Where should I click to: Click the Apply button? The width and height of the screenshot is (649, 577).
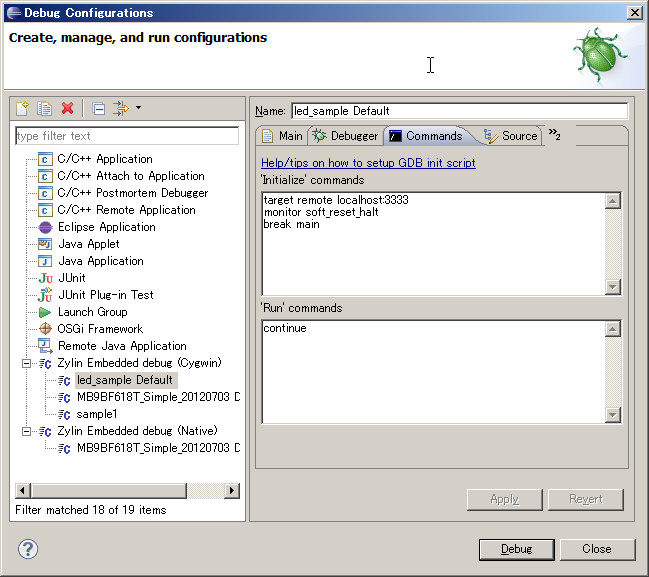pyautogui.click(x=505, y=500)
